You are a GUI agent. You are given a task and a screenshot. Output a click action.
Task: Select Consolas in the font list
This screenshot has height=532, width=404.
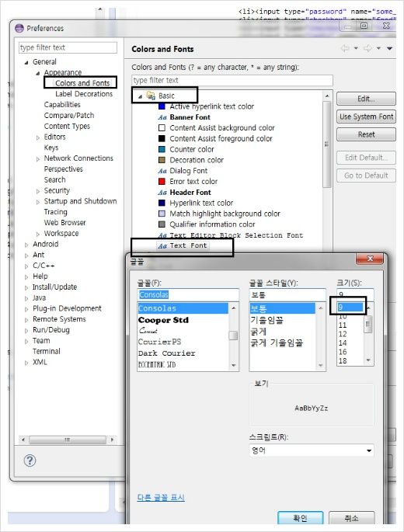[183, 308]
